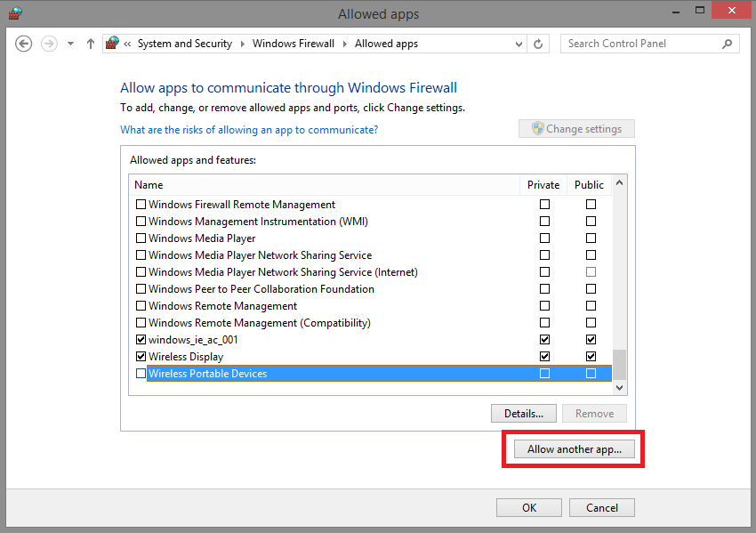This screenshot has height=533, width=756.
Task: Enable the Windows Media Player checkbox
Action: tap(141, 238)
